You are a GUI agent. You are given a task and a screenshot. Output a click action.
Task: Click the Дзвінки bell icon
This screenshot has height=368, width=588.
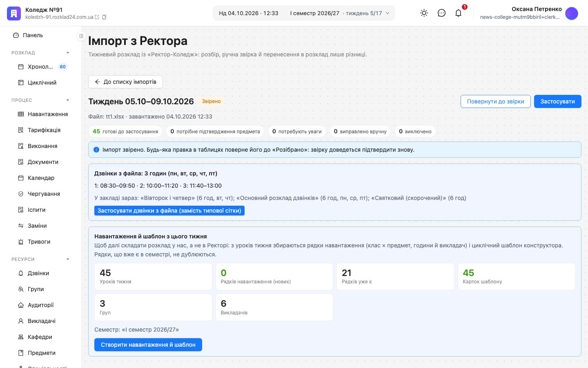21,273
